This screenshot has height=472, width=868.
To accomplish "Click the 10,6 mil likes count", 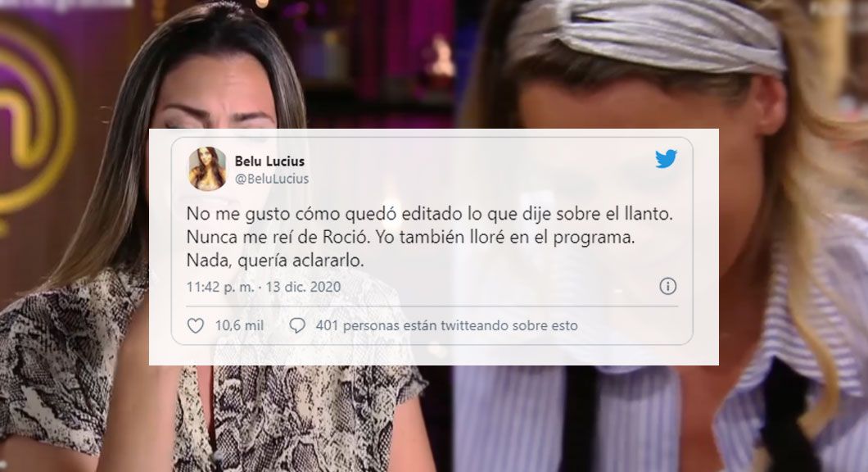I will tap(239, 325).
